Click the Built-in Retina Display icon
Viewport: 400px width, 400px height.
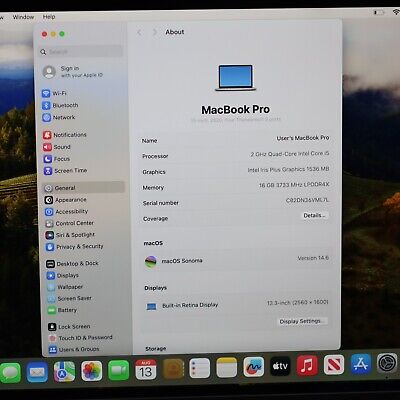click(x=151, y=306)
